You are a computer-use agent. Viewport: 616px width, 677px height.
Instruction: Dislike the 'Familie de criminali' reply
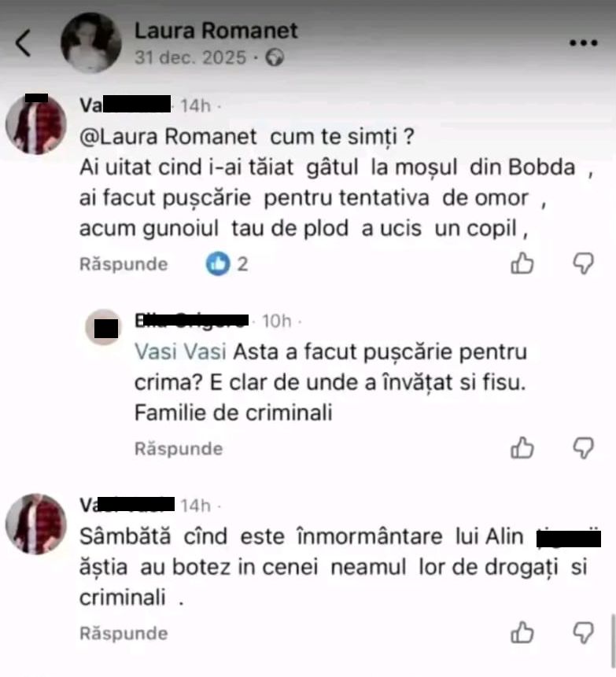point(583,447)
